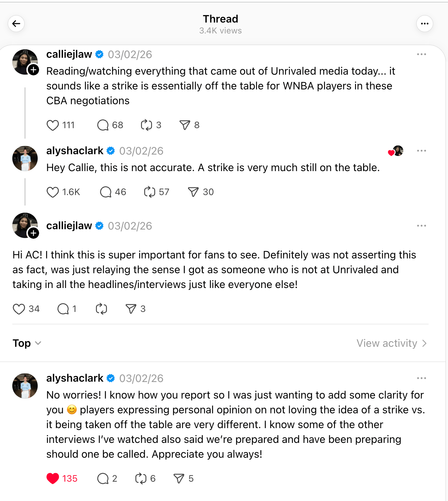The image size is (448, 501).
Task: Repost alyshaclark's reply with 57 reposts
Action: (x=150, y=192)
